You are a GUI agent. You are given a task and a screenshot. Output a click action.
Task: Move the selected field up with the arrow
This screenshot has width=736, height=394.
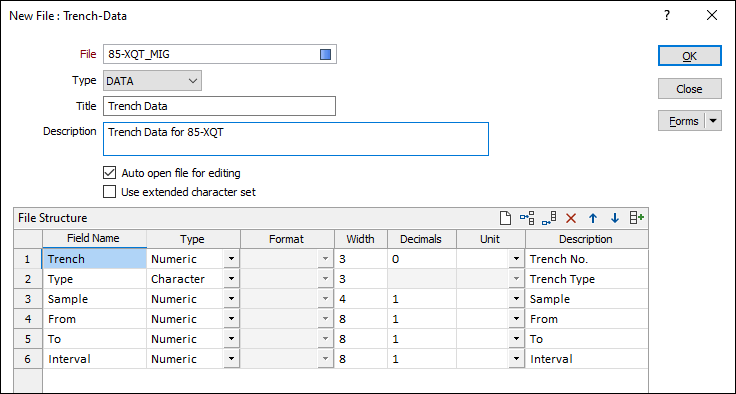click(x=593, y=218)
